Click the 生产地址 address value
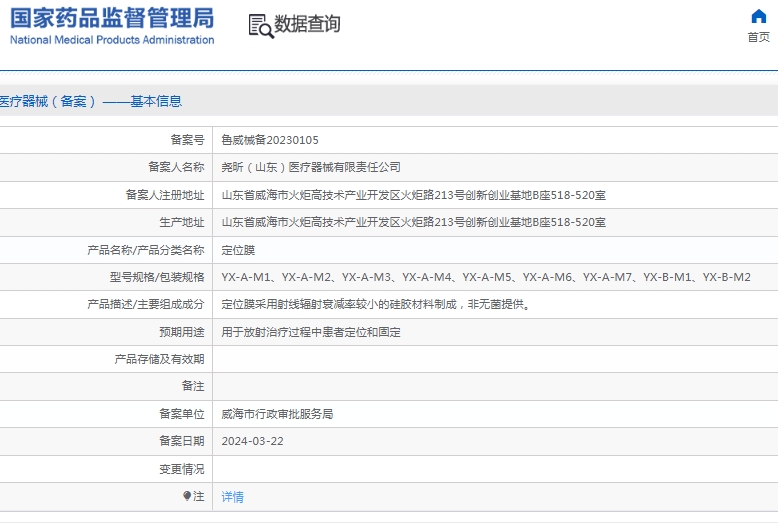The image size is (778, 523). tap(413, 222)
